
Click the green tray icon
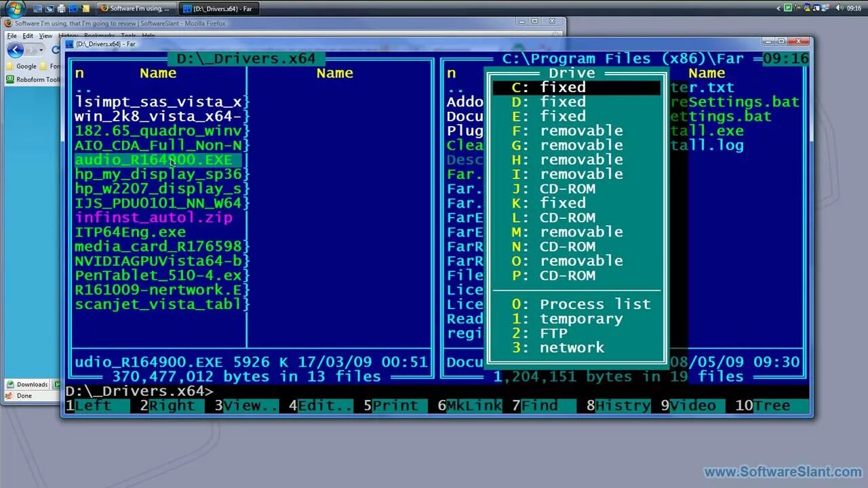(788, 8)
